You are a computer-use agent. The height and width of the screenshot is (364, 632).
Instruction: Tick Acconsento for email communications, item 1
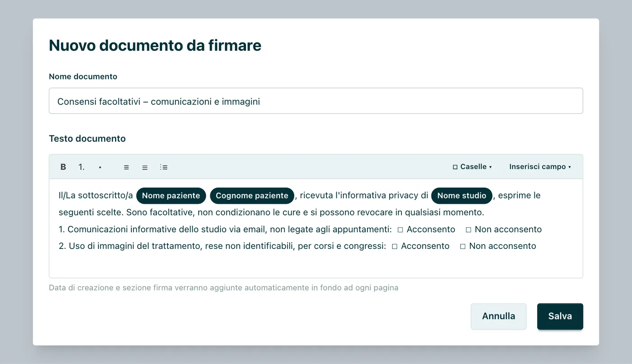400,230
